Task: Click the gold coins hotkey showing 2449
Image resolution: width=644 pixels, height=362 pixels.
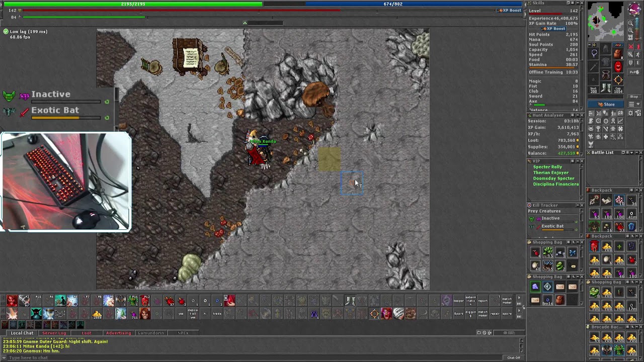Action: point(97,313)
